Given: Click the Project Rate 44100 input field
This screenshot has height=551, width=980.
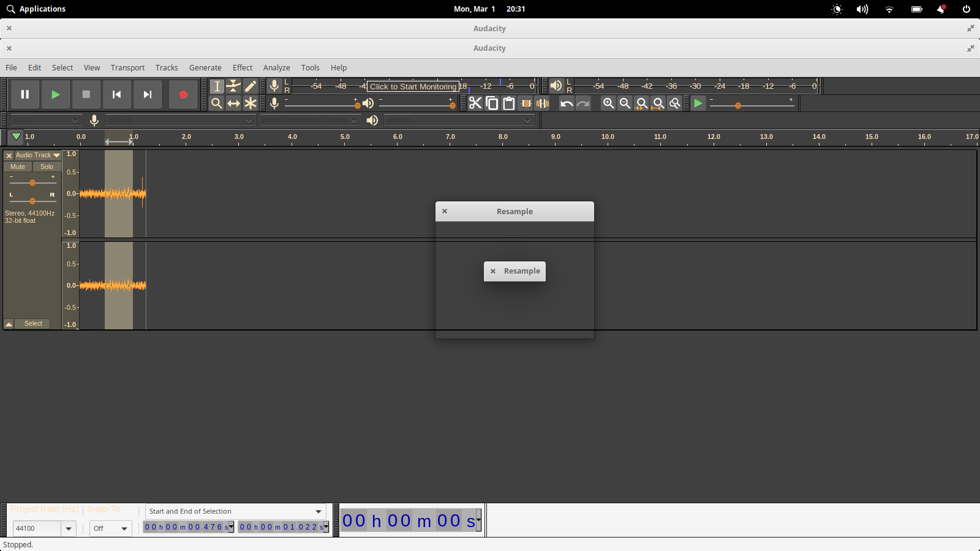Looking at the screenshot, I should [x=37, y=528].
